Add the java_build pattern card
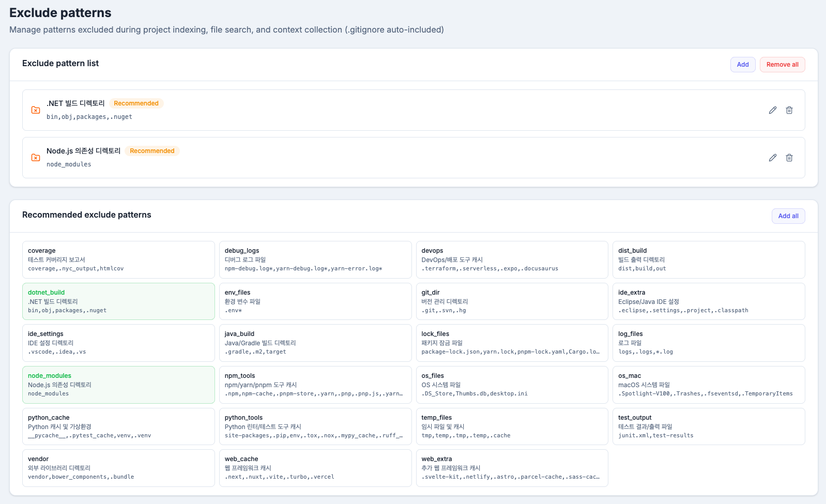826x504 pixels. 315,343
